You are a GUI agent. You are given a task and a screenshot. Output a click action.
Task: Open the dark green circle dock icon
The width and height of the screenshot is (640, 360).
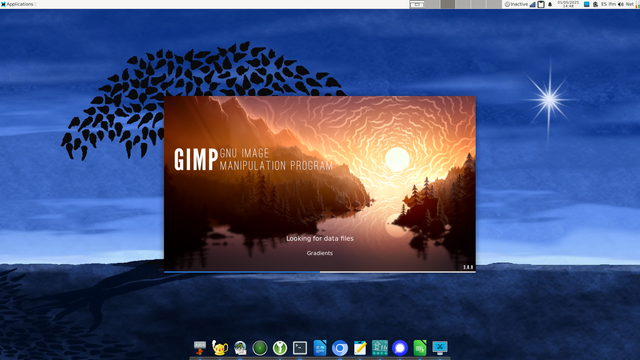(x=260, y=348)
